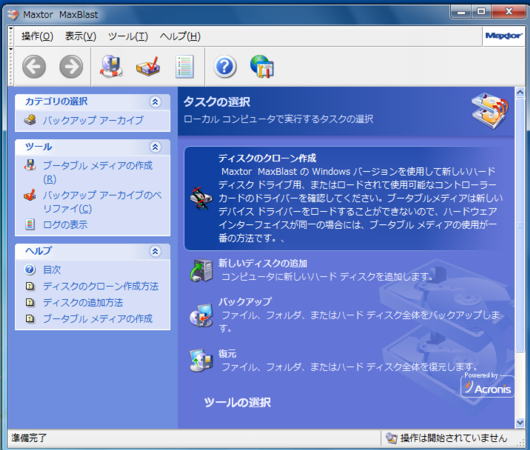Screen dimensions: 530x450
Task: Click the 準備完了 status text
Action: click(x=29, y=438)
